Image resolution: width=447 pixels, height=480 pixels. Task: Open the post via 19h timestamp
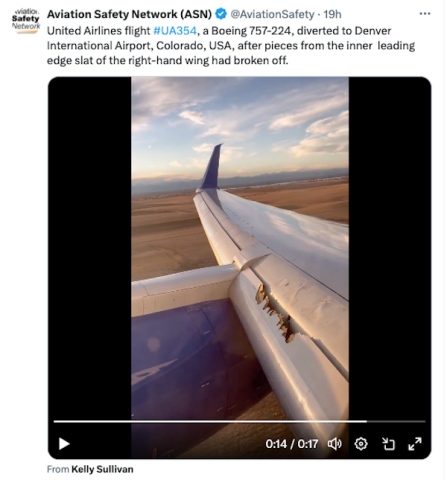[332, 14]
